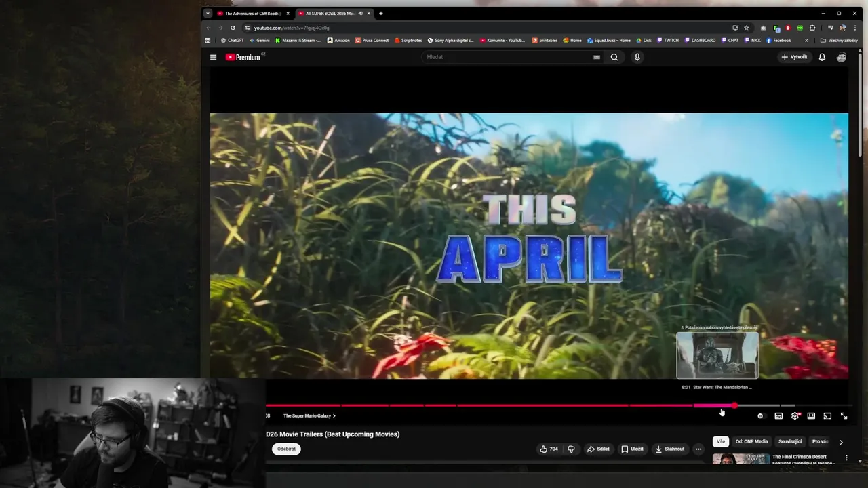Reload the page

coord(233,28)
